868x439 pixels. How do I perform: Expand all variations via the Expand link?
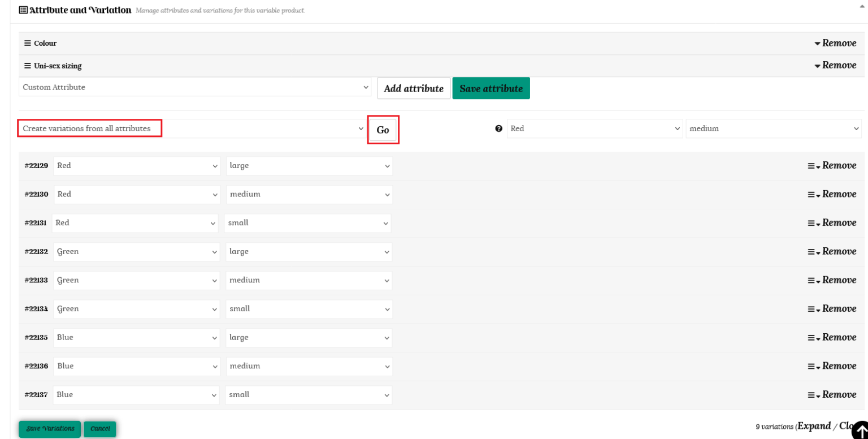[814, 426]
